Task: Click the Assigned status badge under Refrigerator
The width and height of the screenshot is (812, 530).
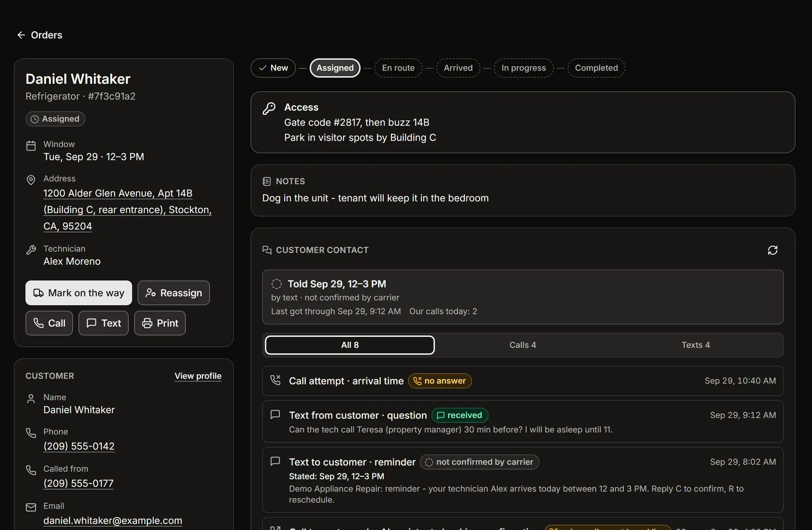Action: click(55, 119)
